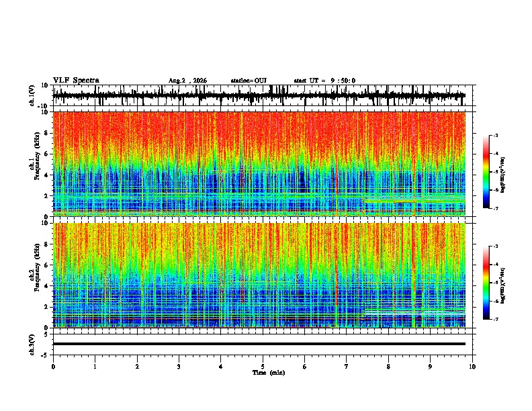The height and width of the screenshot is (411, 532).
Task: Click the 'Time (min)' axis title
Action: tap(269, 373)
